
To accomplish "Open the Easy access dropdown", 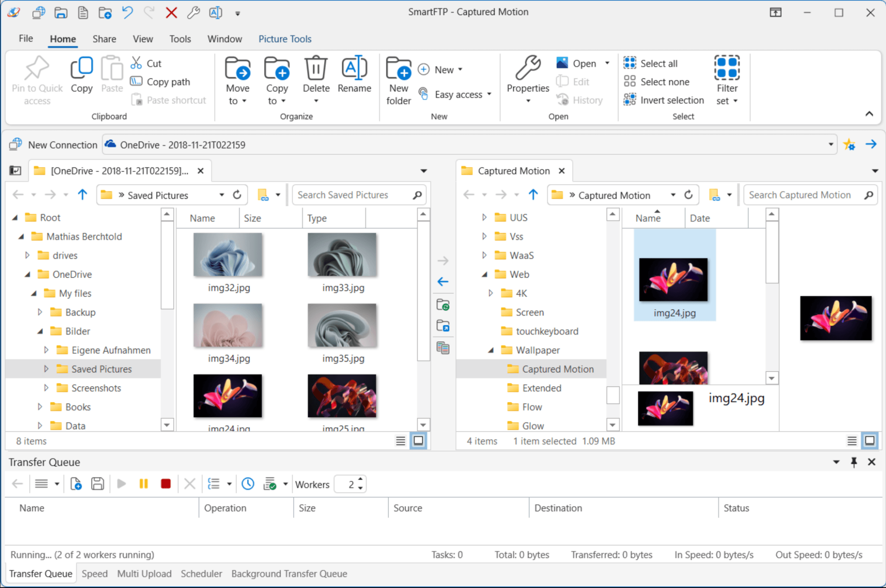I will tap(489, 94).
